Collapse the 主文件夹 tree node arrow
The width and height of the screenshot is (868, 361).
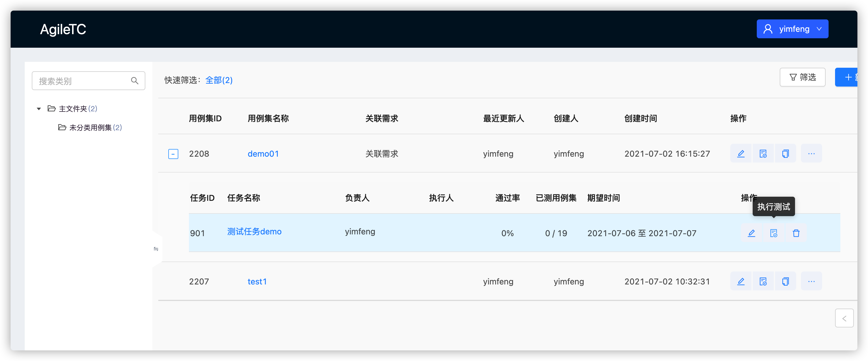tap(39, 109)
